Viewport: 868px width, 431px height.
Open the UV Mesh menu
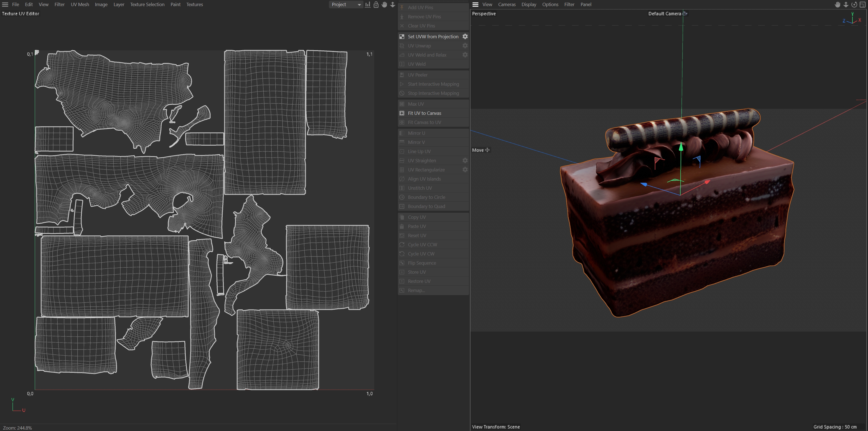click(x=80, y=4)
